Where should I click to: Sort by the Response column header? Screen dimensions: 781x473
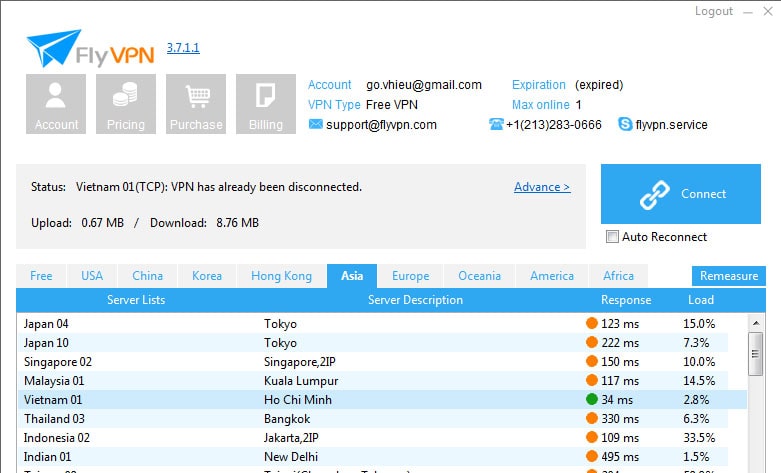point(626,300)
